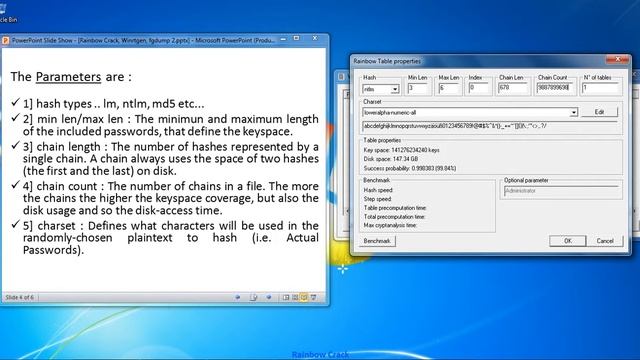The height and width of the screenshot is (360, 640).
Task: Click the Benchmark button
Action: (x=377, y=241)
